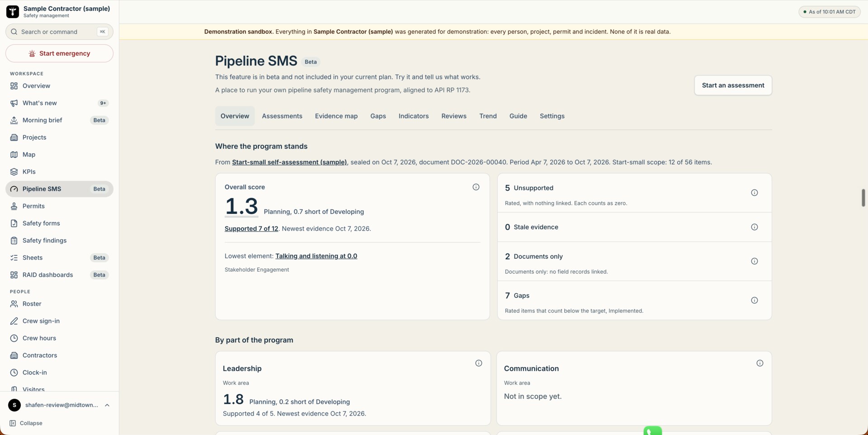Open Contractors in the sidebar
The width and height of the screenshot is (868, 435).
click(x=59, y=355)
